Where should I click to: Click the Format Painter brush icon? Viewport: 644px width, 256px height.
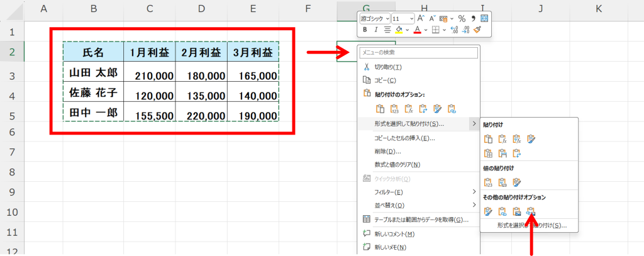point(477,30)
